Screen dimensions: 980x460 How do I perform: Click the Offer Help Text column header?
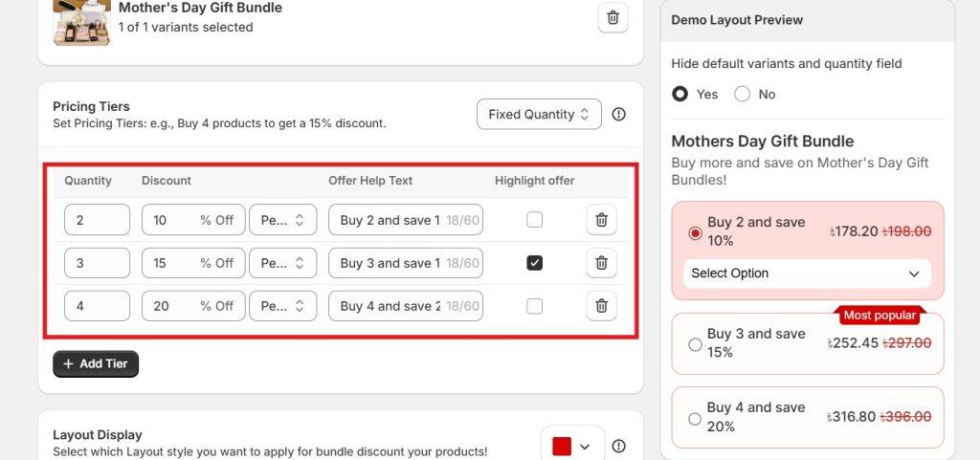[370, 181]
